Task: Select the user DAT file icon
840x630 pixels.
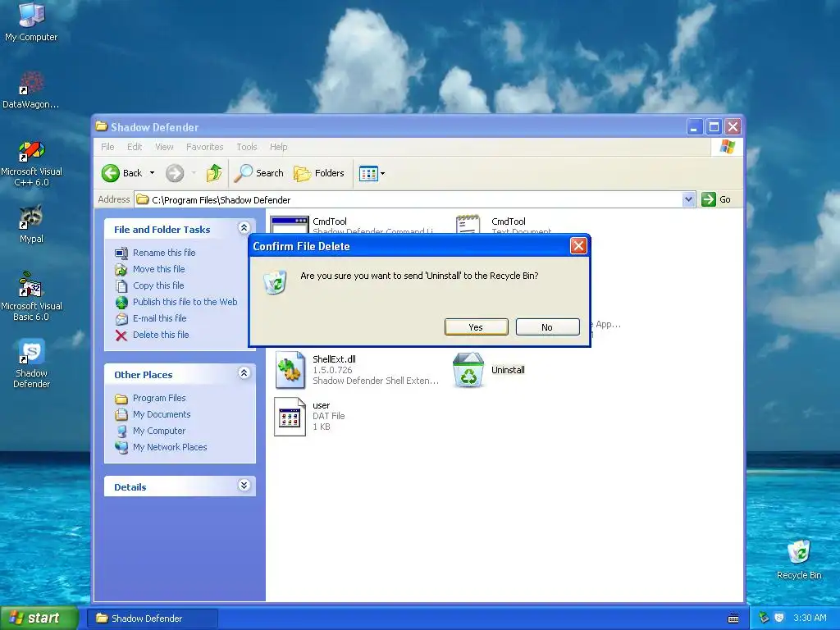Action: [290, 416]
